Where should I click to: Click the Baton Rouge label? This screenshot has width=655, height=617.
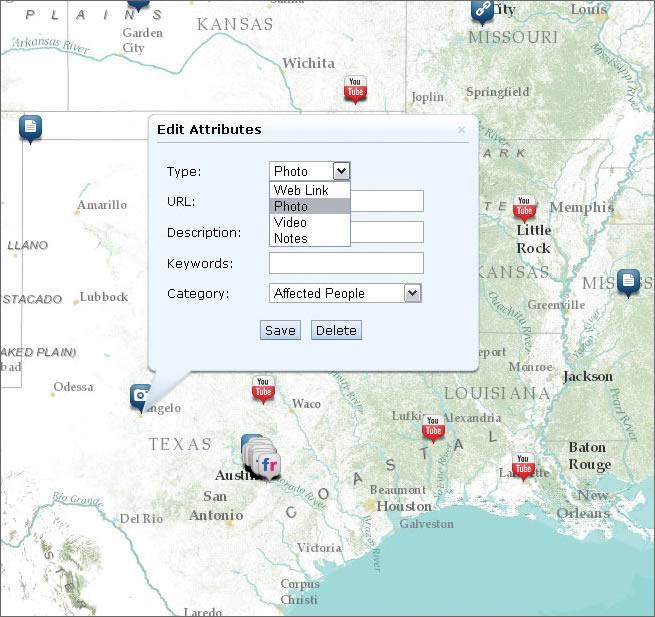(589, 456)
